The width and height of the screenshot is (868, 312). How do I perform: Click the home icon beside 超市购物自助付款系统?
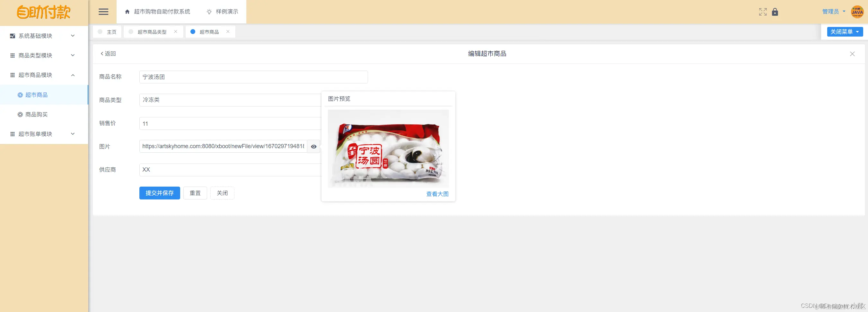[127, 12]
